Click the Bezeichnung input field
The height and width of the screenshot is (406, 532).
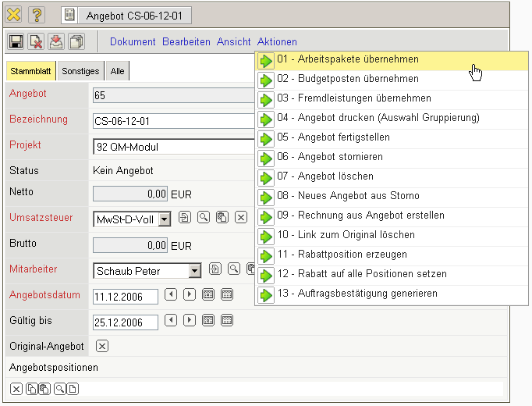pos(173,121)
